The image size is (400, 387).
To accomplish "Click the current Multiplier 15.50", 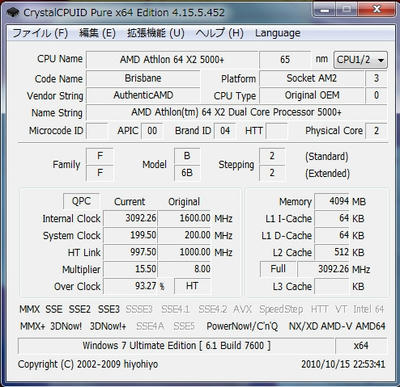I will [130, 269].
